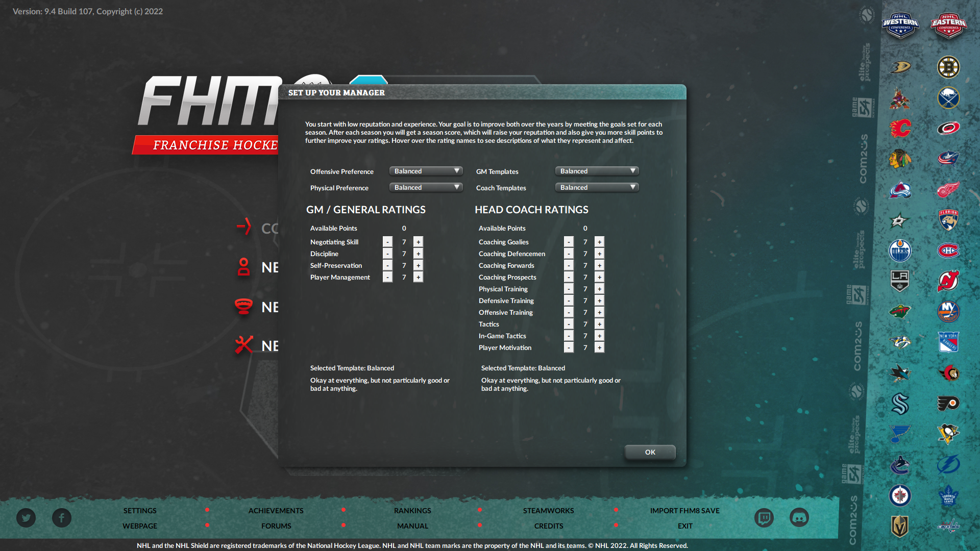Open the Discord server icon

[799, 518]
